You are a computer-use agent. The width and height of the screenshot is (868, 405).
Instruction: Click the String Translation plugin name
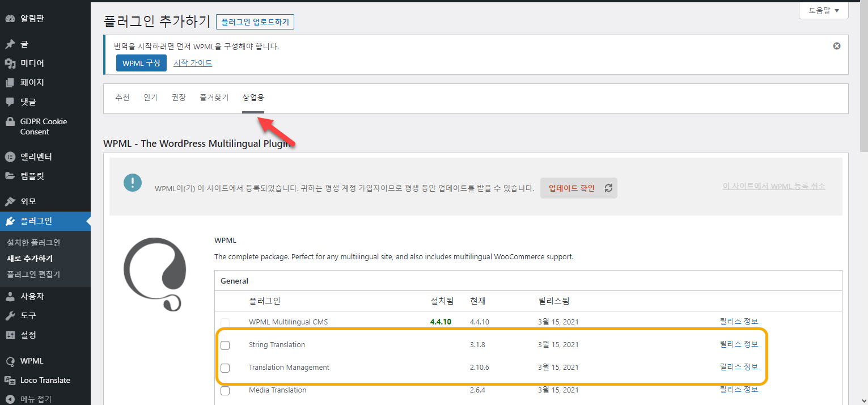coord(277,344)
